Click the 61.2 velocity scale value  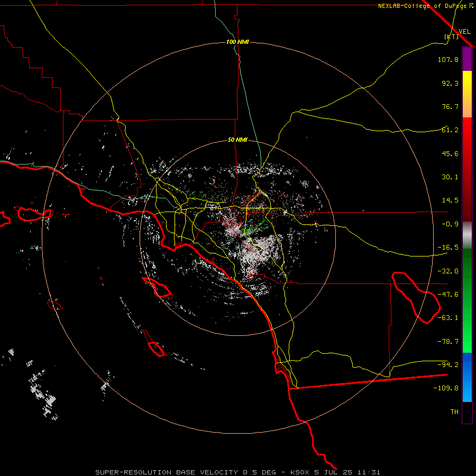(x=450, y=130)
